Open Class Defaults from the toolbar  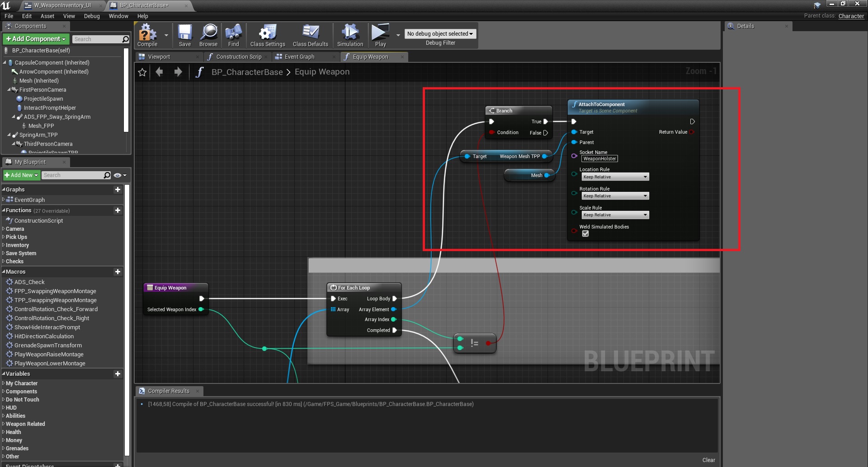point(310,35)
